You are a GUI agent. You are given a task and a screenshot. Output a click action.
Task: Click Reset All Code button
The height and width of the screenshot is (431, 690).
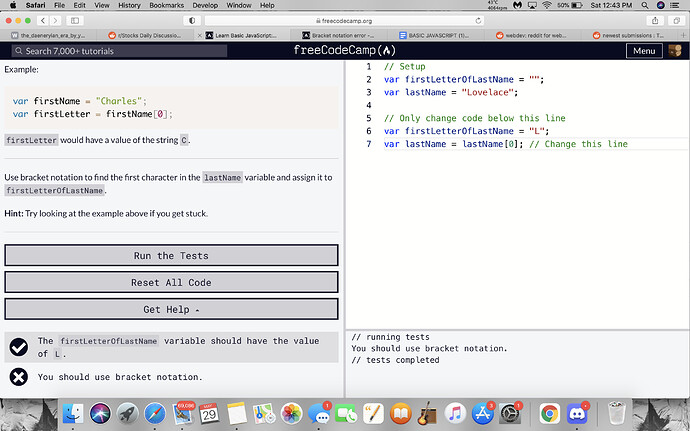171,282
